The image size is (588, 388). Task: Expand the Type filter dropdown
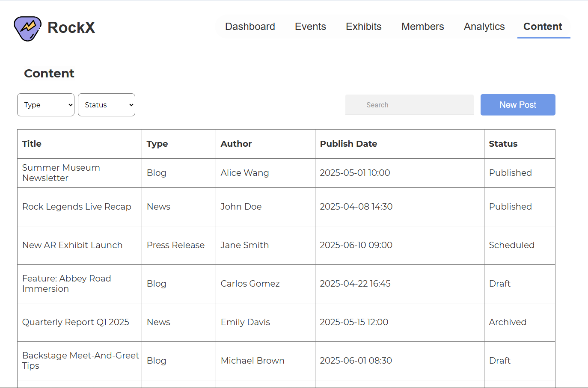(46, 105)
